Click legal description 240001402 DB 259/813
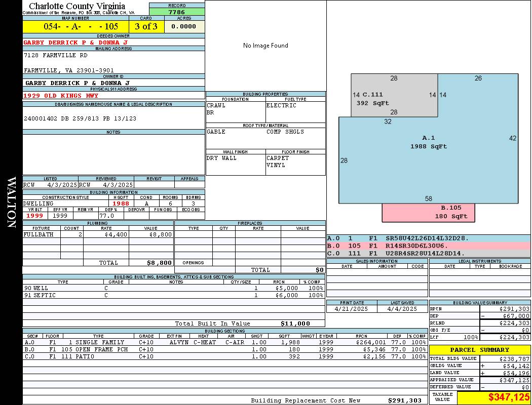Image resolution: width=532 pixels, height=405 pixels. (x=80, y=118)
